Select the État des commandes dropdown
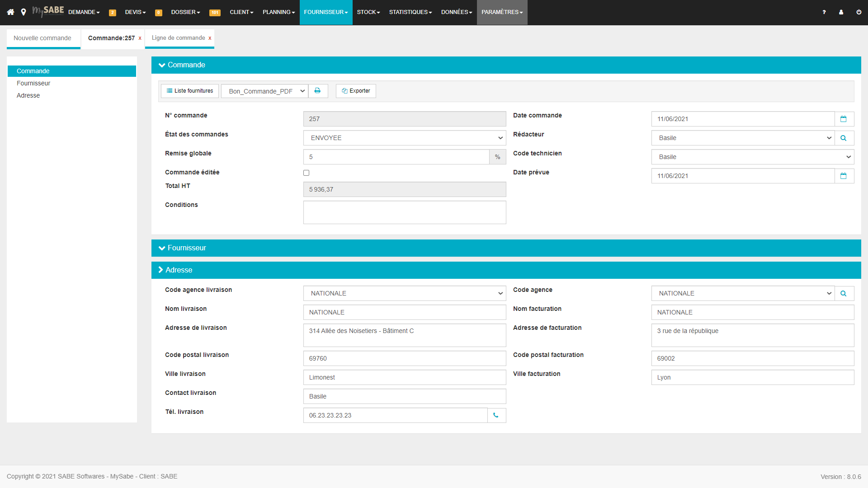This screenshot has height=488, width=868. point(404,138)
